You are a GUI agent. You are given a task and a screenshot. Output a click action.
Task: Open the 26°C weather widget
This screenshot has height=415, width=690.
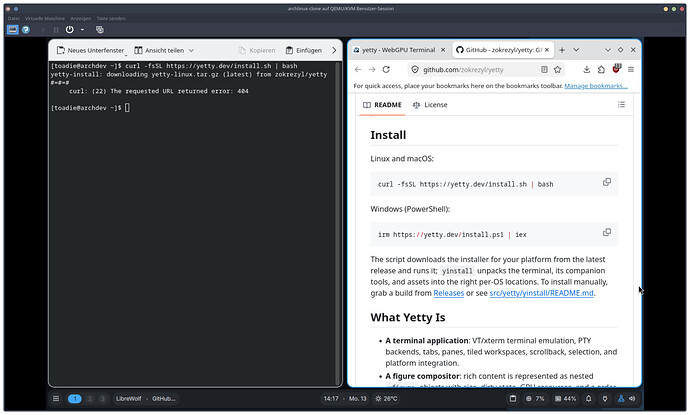tap(386, 399)
